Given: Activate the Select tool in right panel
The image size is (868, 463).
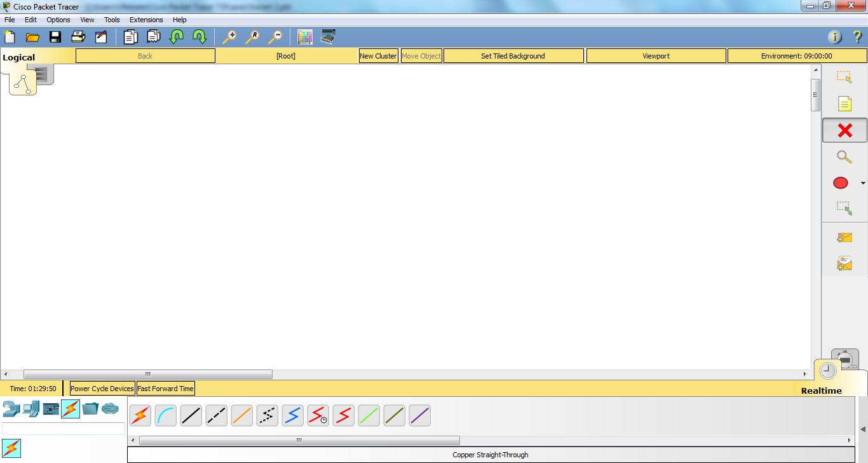Looking at the screenshot, I should [844, 77].
